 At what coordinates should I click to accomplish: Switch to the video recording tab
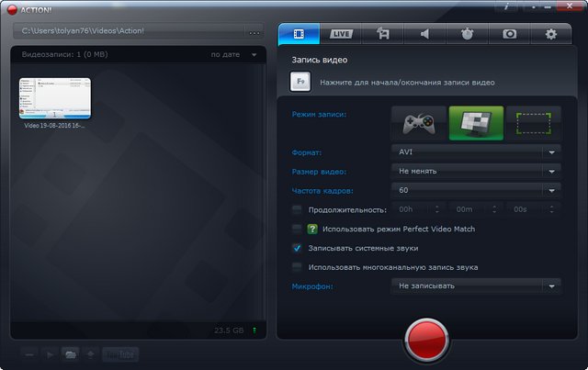coord(299,34)
